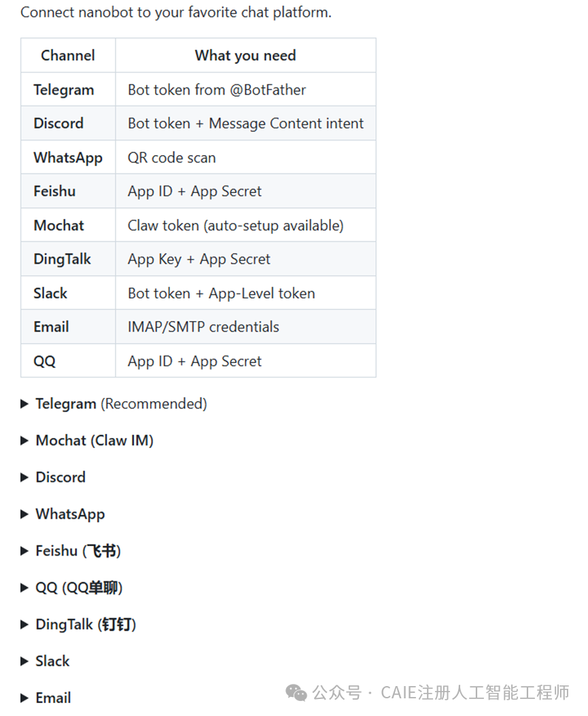Click the Channel column header
This screenshot has height=716, width=588.
click(x=68, y=56)
